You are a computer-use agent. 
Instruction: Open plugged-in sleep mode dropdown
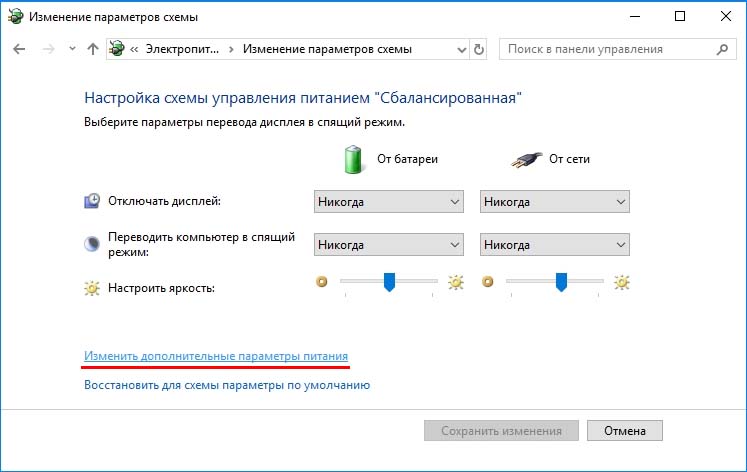555,244
